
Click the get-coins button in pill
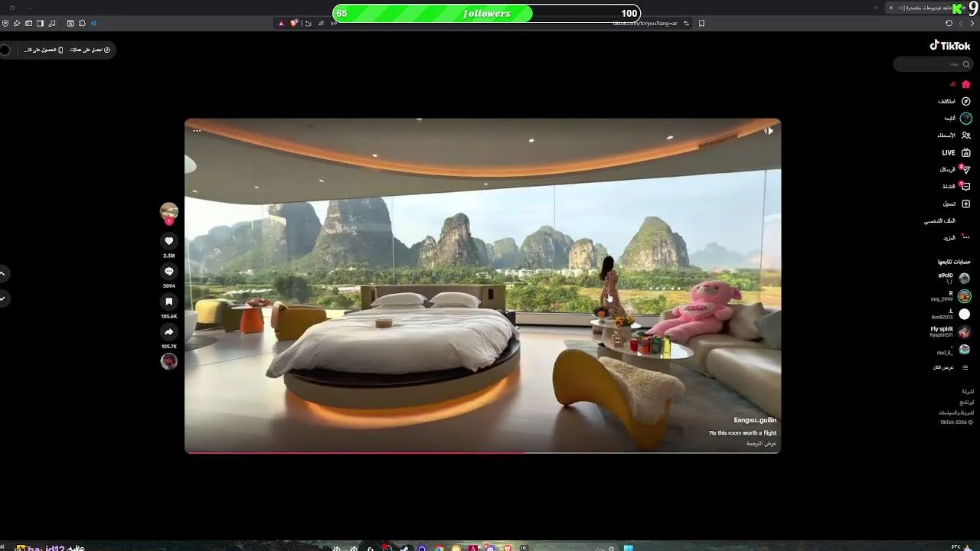click(90, 50)
